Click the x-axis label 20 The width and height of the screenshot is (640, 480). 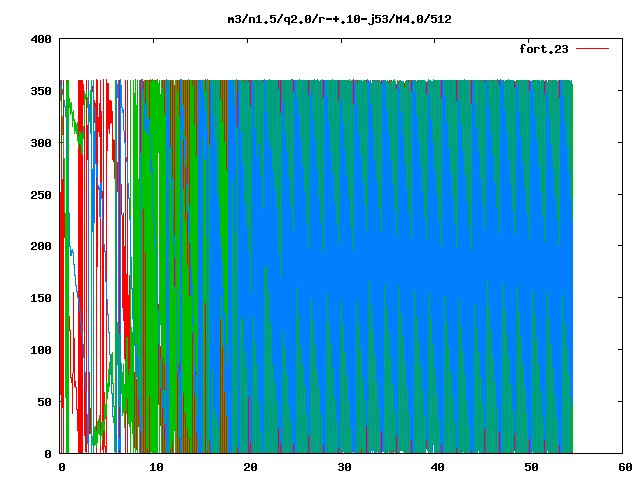tap(250, 467)
